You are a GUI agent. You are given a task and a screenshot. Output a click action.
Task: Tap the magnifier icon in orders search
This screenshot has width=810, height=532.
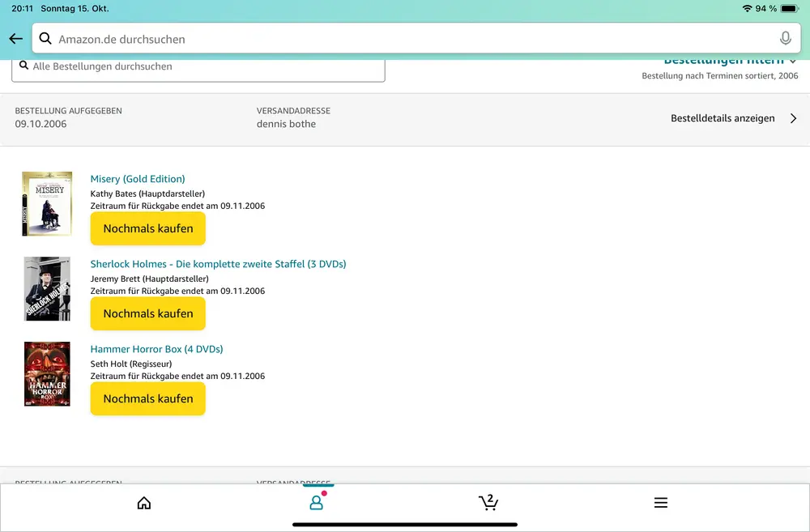(x=23, y=66)
